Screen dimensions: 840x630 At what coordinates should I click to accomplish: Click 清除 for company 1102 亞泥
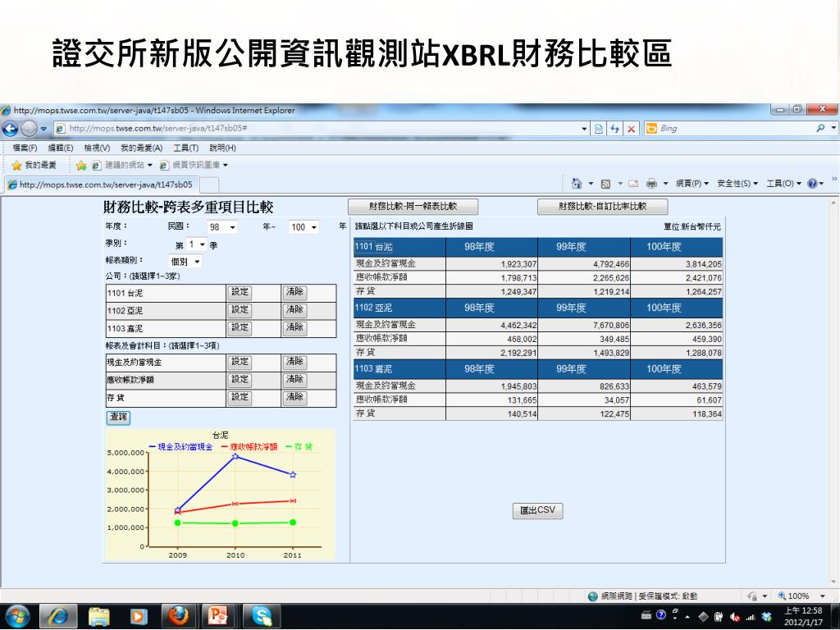(294, 310)
